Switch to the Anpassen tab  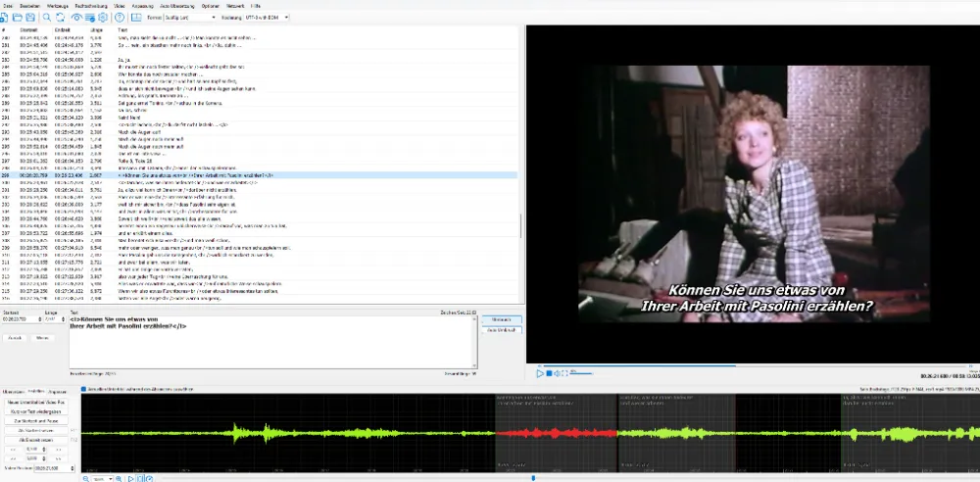click(x=58, y=391)
